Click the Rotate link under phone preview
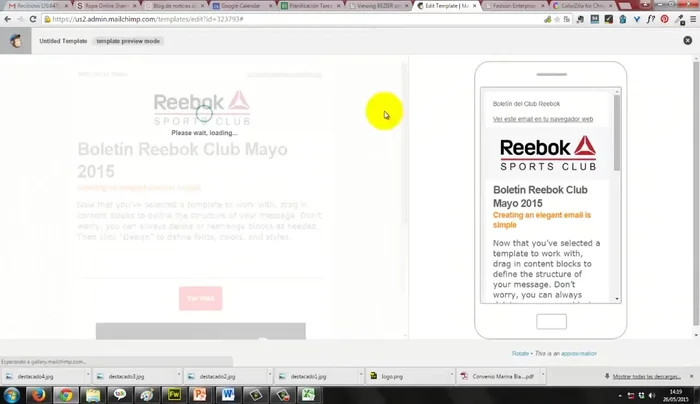Screen dimensions: 700x404 click(520, 354)
